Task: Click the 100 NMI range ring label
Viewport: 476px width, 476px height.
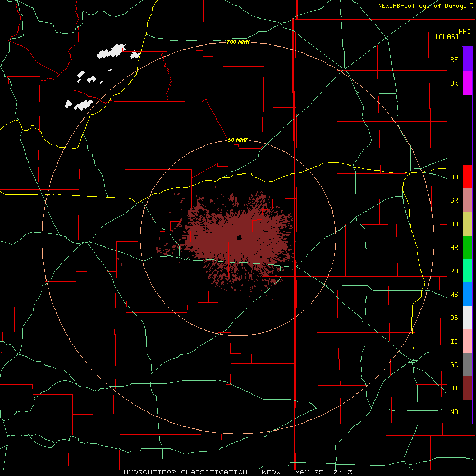Action: (238, 42)
